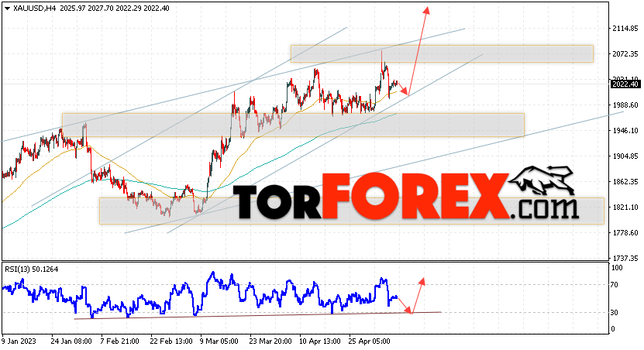Select the 7 Feb 21:00 date label
Screen dimensions: 644x350
pyautogui.click(x=119, y=341)
